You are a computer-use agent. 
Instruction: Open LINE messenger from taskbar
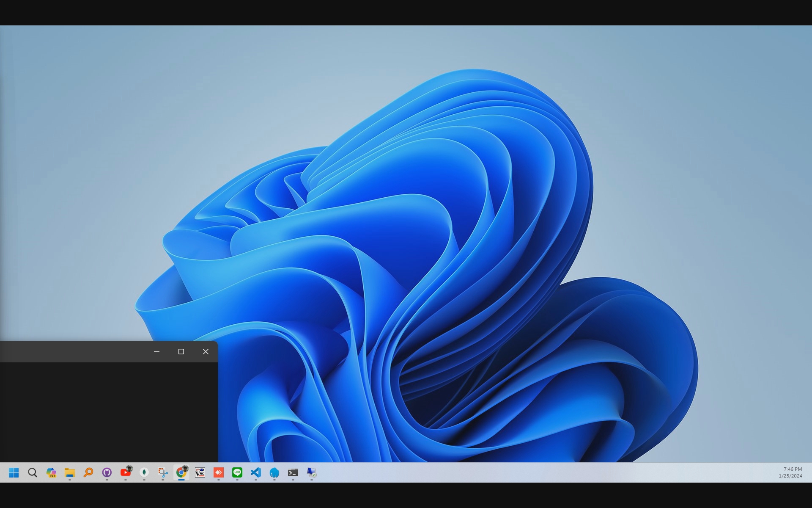(237, 472)
